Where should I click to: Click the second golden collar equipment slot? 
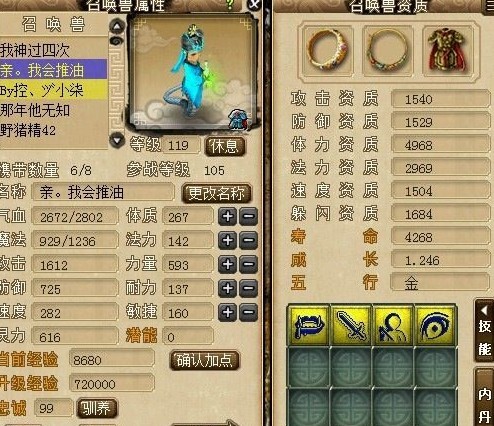point(388,50)
